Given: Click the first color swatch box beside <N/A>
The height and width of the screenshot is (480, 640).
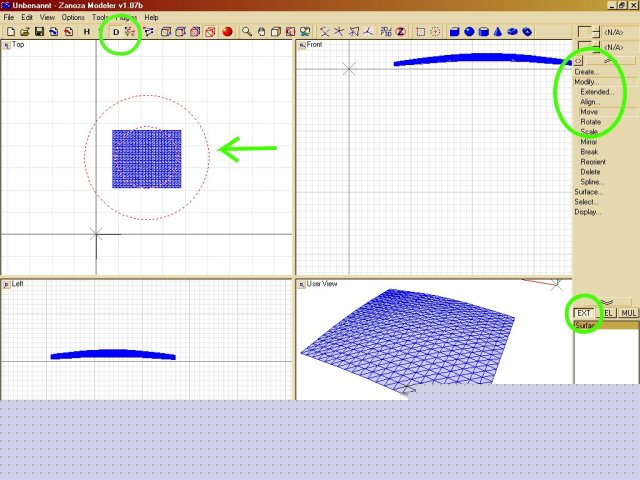Looking at the screenshot, I should coord(584,32).
